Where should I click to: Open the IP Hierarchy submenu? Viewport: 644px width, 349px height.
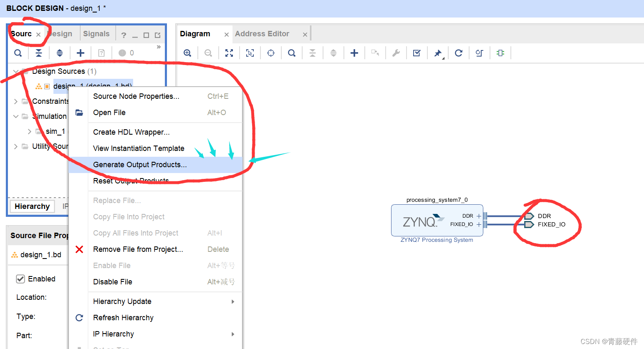155,334
